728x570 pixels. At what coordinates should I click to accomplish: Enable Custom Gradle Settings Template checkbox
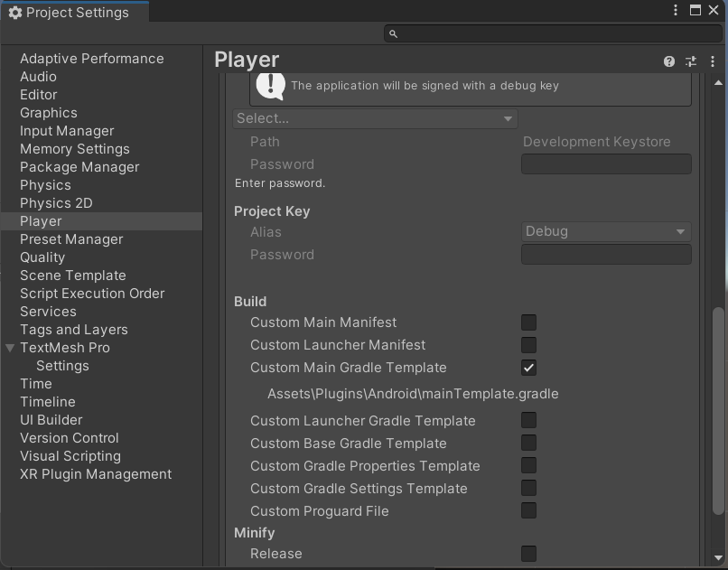tap(528, 488)
